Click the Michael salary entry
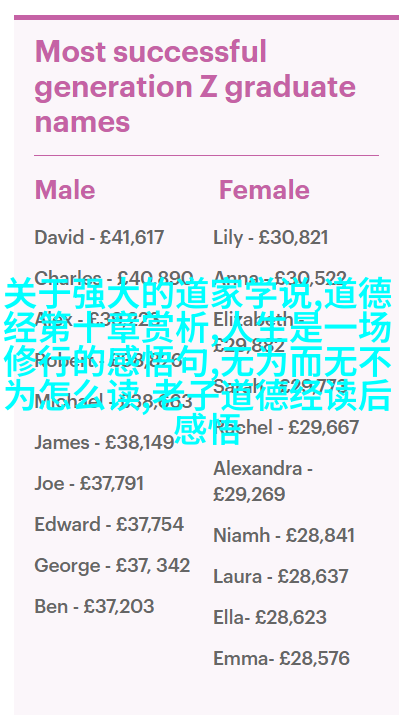The image size is (414, 715). (x=113, y=401)
